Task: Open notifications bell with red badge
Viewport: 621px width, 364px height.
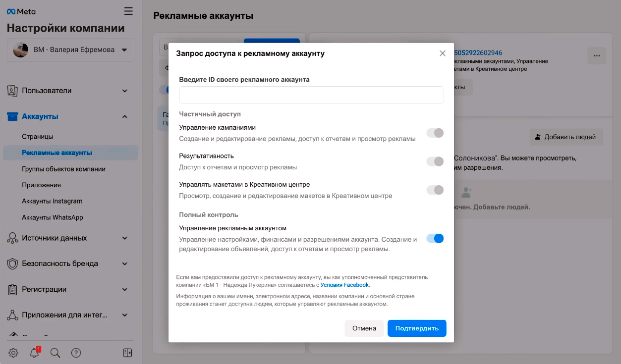Action: tap(35, 353)
